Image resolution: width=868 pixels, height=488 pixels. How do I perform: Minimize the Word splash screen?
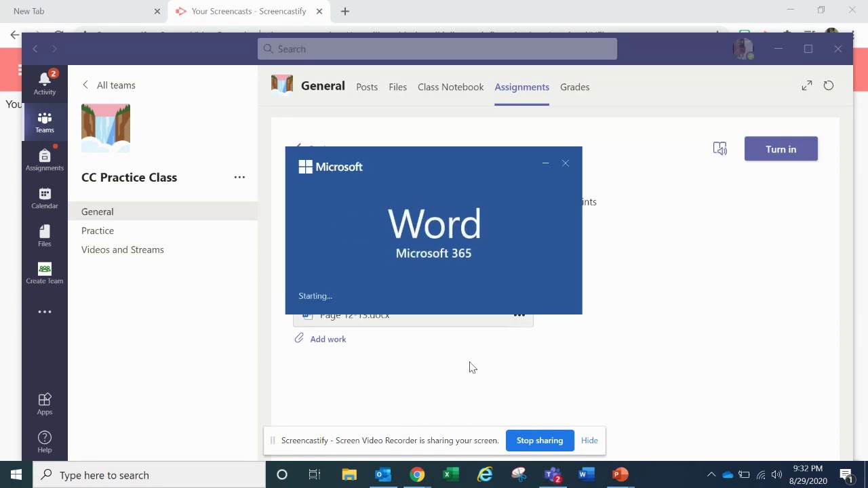click(x=545, y=163)
